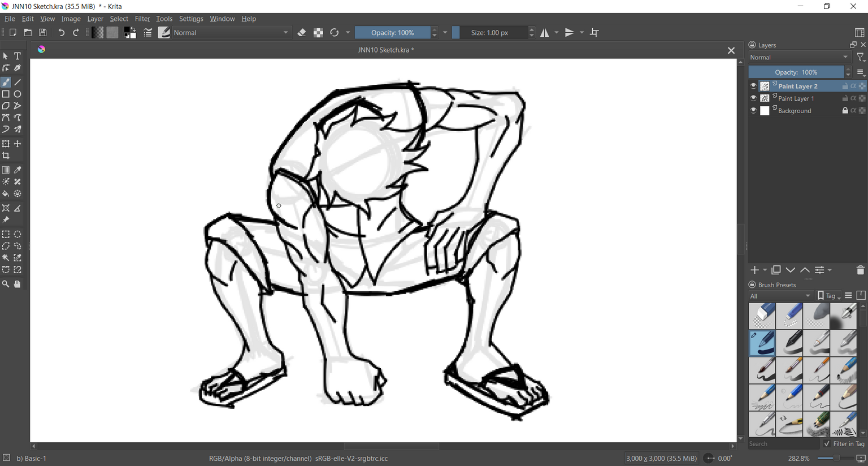Viewport: 868px width, 466px height.
Task: Select the Contiguous Selection magic wand tool
Action: tap(6, 258)
